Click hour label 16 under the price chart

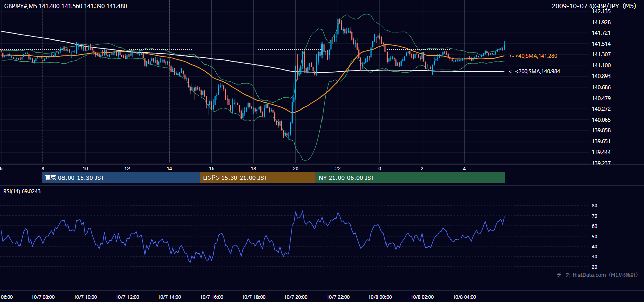[x=212, y=168]
